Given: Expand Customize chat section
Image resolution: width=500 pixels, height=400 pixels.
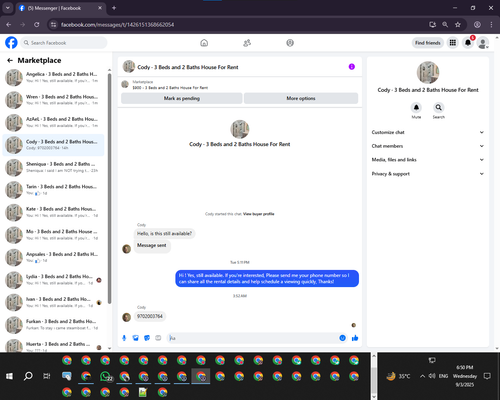Looking at the screenshot, I should point(428,132).
